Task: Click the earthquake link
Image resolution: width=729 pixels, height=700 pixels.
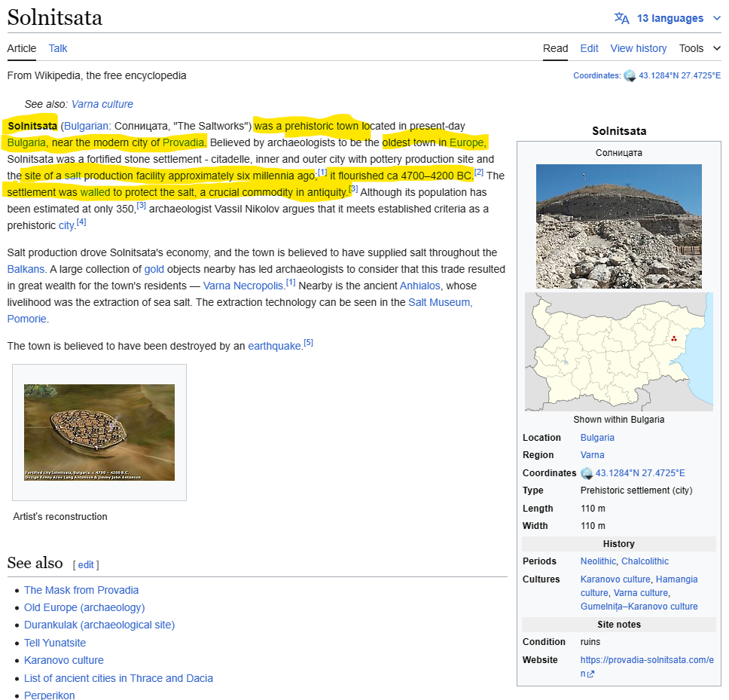Action: pyautogui.click(x=274, y=346)
